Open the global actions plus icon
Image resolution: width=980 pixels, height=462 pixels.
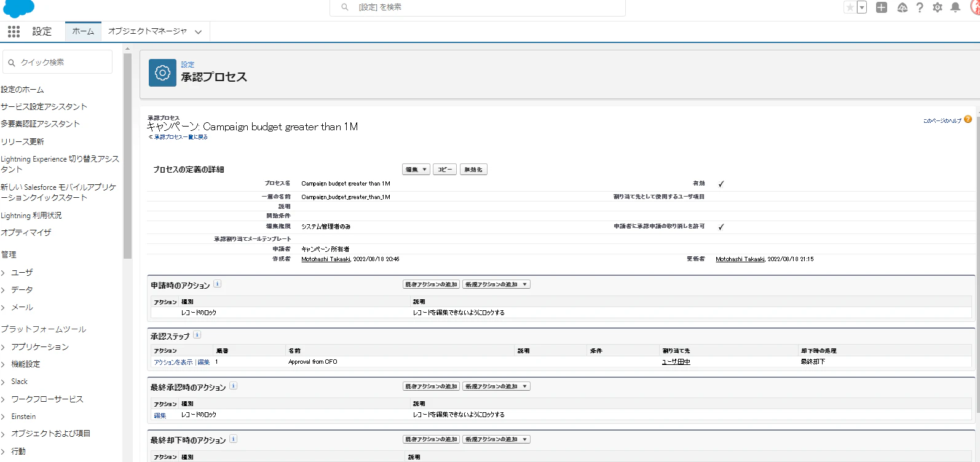882,7
